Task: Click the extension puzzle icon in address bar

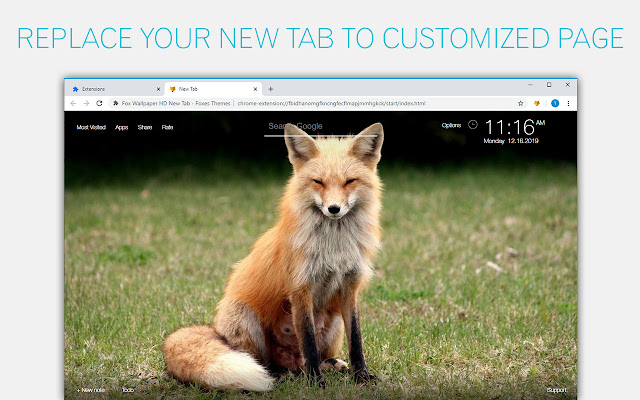Action: [x=116, y=103]
